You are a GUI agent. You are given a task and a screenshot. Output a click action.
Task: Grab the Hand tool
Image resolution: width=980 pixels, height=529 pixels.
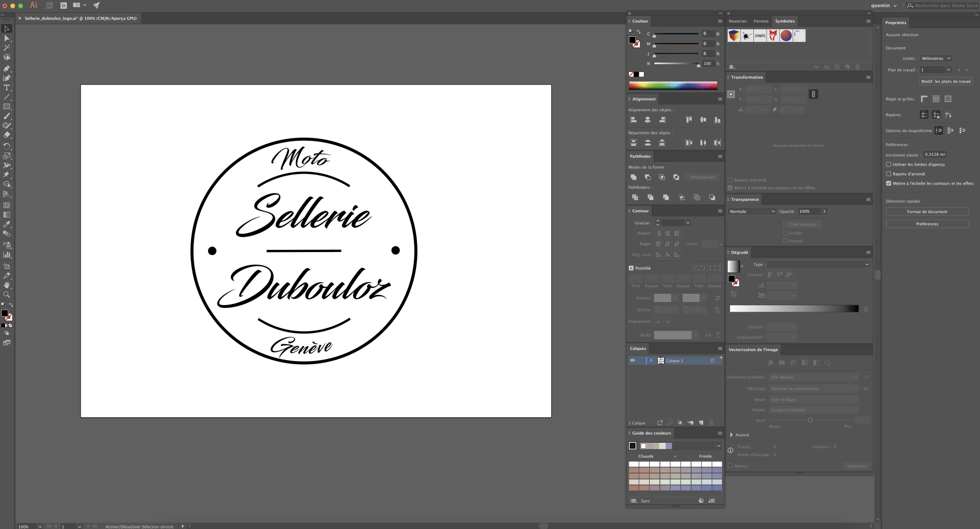pyautogui.click(x=7, y=285)
